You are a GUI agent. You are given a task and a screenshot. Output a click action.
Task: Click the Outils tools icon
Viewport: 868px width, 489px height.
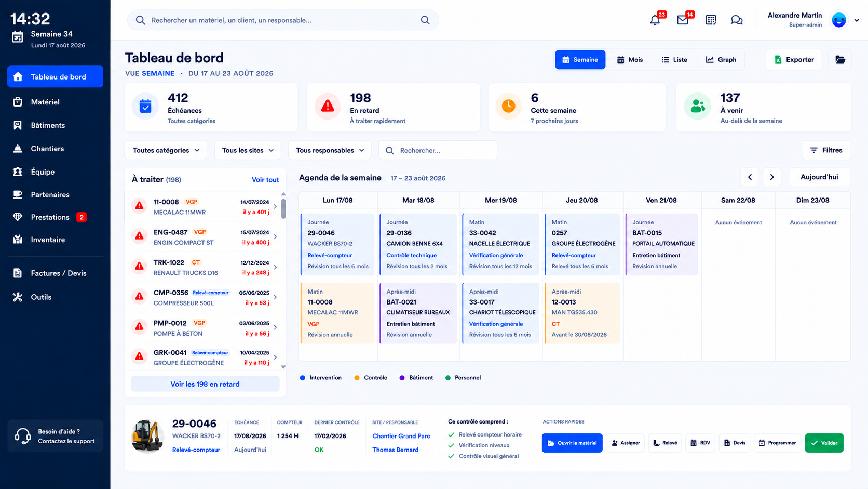coord(18,297)
